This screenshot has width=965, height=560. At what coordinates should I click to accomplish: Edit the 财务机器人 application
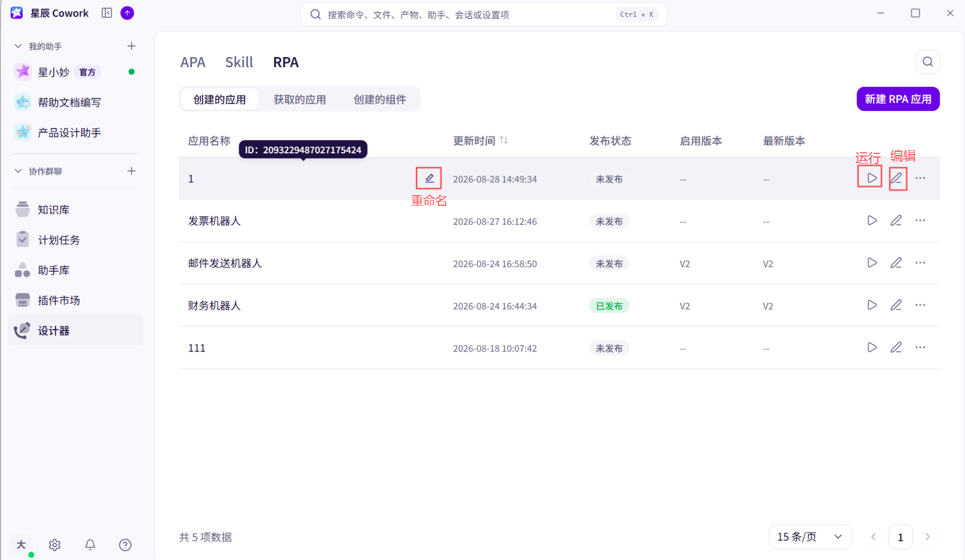tap(896, 305)
